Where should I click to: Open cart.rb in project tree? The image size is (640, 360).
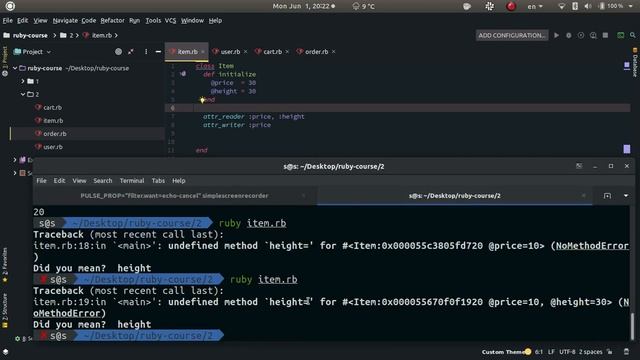[52, 107]
